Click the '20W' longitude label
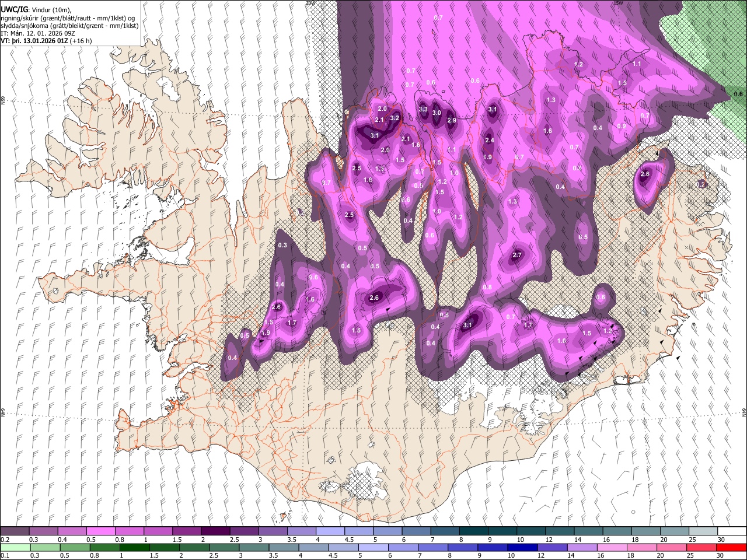The height and width of the screenshot is (560, 747). 310,3
